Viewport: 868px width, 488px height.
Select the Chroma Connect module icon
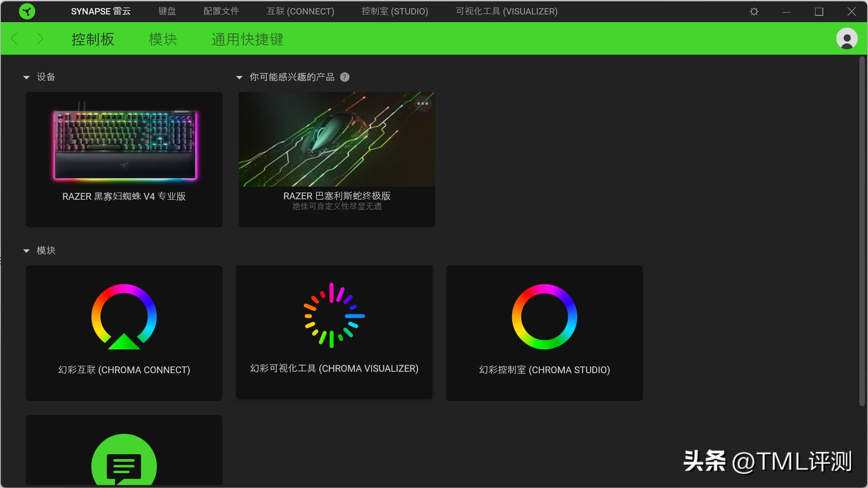point(124,316)
